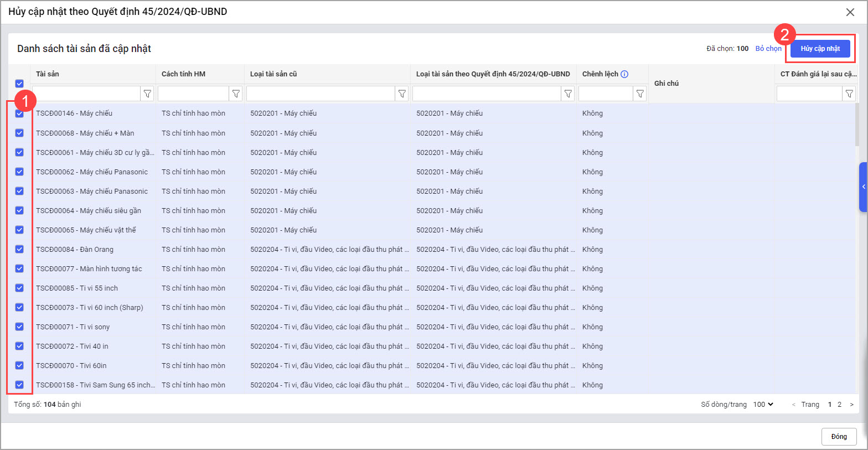Open filter for Cách tính HM column

tap(236, 94)
